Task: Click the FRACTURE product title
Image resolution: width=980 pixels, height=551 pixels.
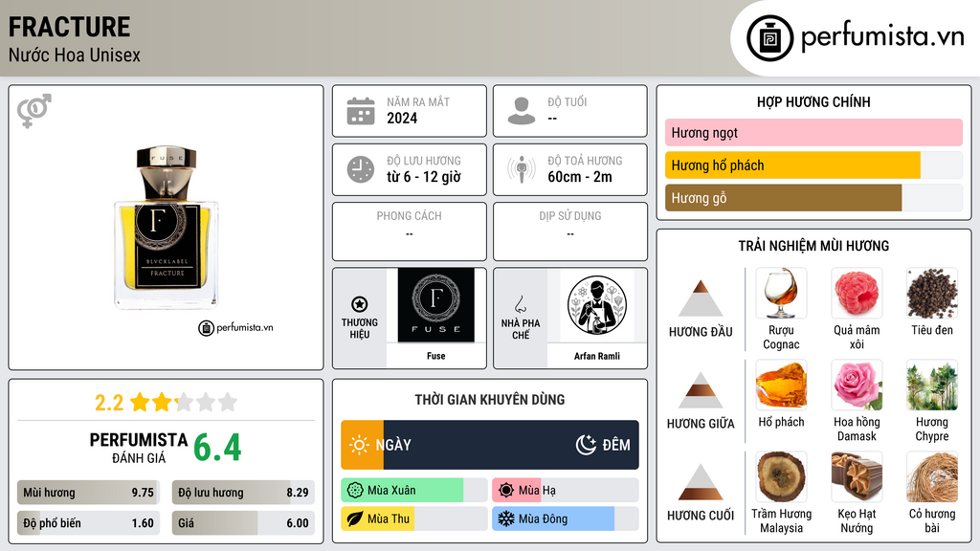Action: pyautogui.click(x=69, y=27)
